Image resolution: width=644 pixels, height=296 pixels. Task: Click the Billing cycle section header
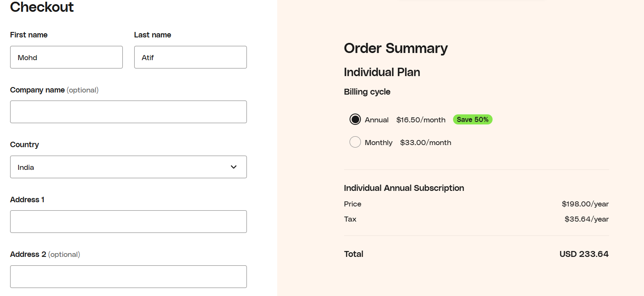point(367,92)
